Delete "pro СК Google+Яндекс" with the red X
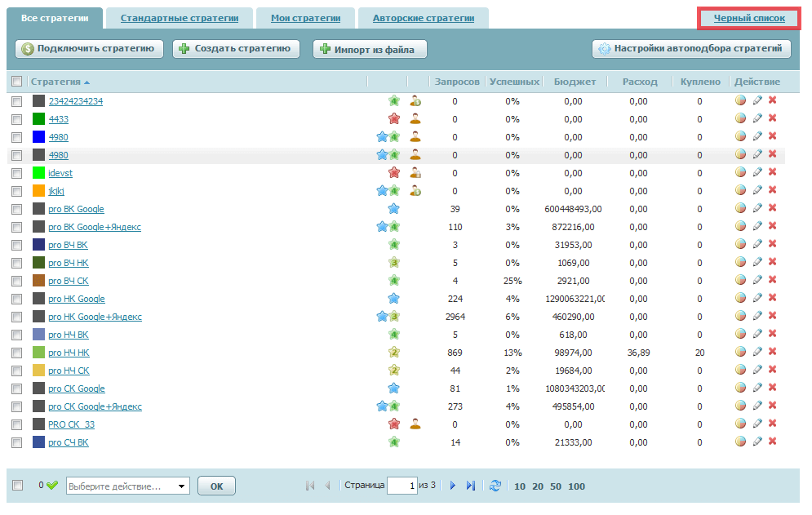Screen dimensions: 812x515 (x=772, y=405)
